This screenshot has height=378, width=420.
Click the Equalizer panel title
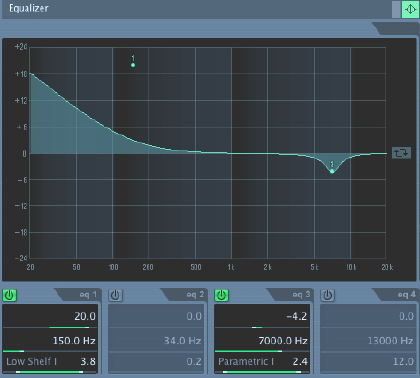pyautogui.click(x=29, y=8)
